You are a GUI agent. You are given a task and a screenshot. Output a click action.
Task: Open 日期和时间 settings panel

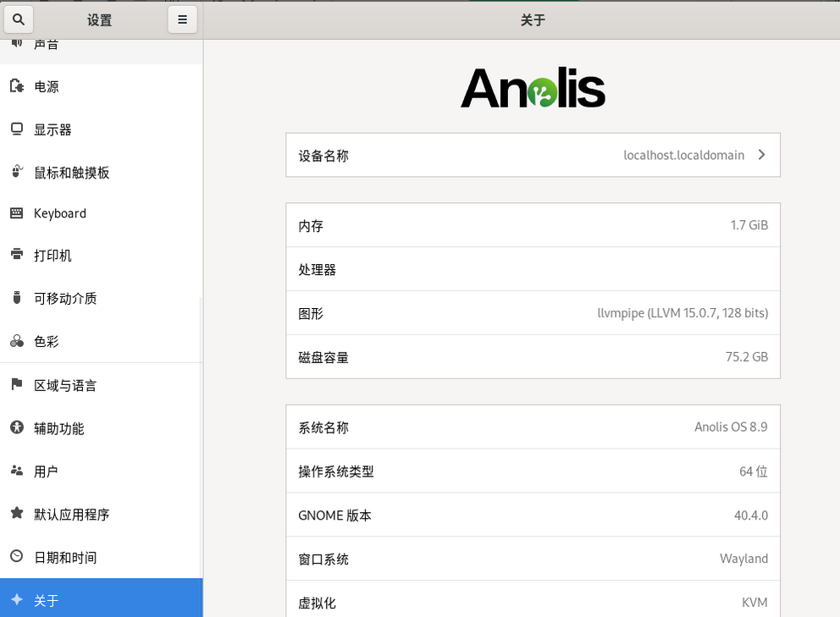pos(64,558)
